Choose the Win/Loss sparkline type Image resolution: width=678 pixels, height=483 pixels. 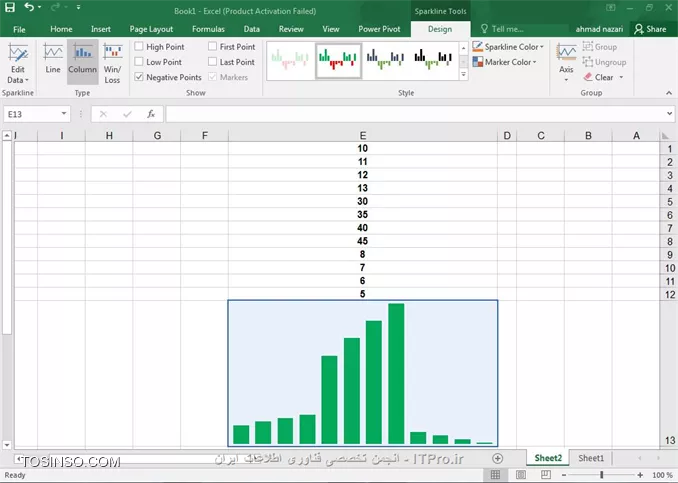[x=112, y=62]
